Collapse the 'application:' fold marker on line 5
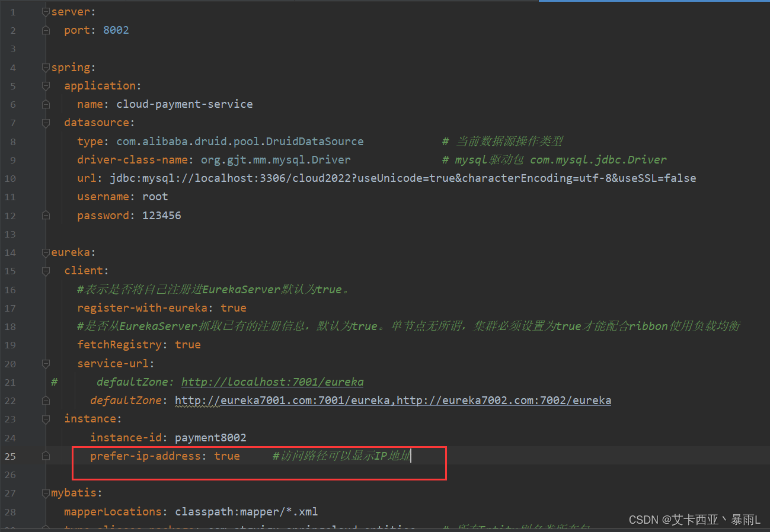This screenshot has width=770, height=532. coord(46,85)
